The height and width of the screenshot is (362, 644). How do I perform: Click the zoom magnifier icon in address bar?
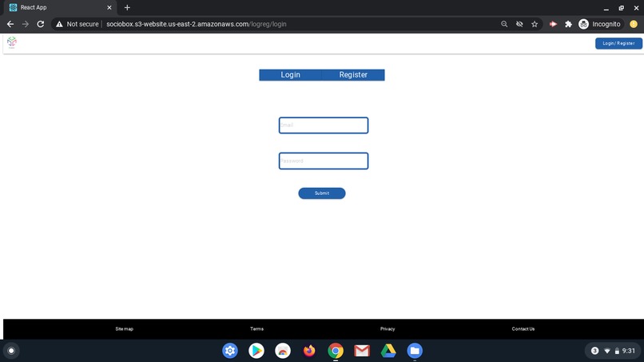pos(504,24)
